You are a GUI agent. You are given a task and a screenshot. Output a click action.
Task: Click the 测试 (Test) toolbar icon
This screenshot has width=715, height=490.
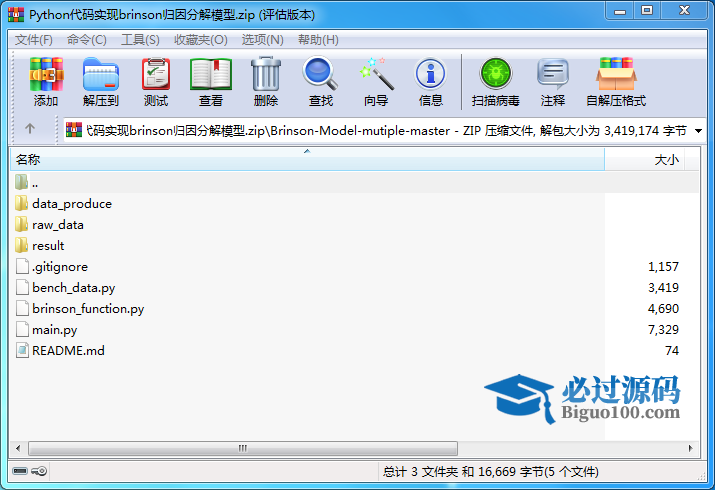pyautogui.click(x=156, y=75)
